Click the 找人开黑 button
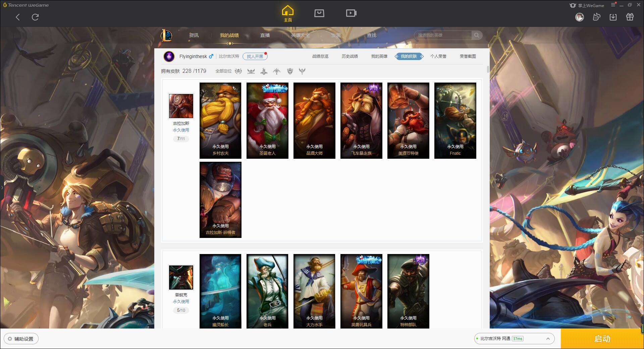The height and width of the screenshot is (349, 644). click(x=255, y=56)
